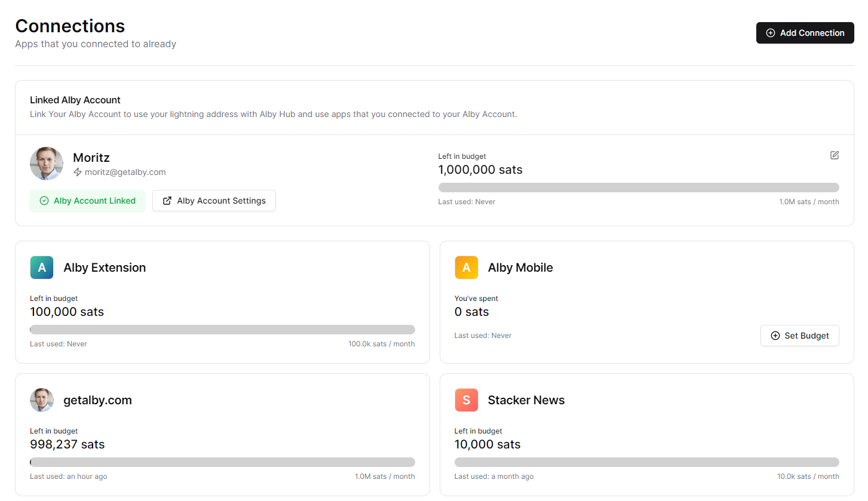This screenshot has width=868, height=501.
Task: Click the lightning address moritz@getalby.com
Action: tap(125, 172)
